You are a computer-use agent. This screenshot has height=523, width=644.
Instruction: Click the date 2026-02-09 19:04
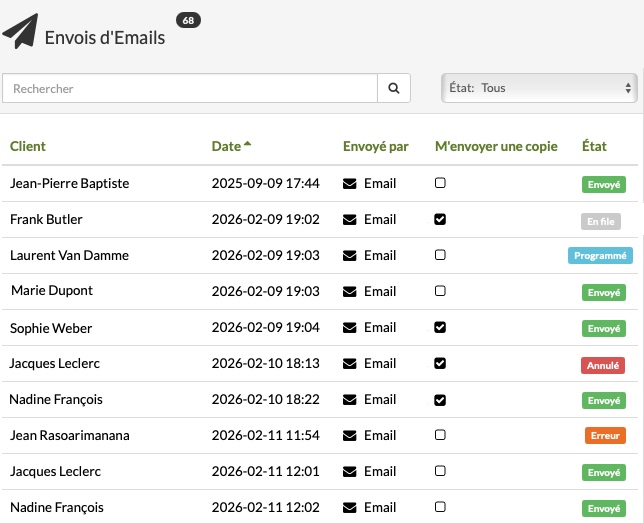(265, 327)
